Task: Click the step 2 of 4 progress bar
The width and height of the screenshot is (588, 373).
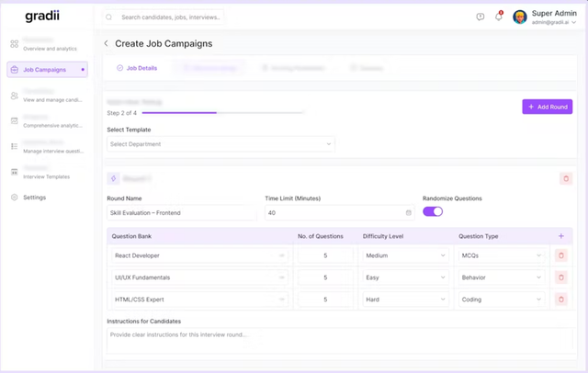Action: (x=206, y=112)
